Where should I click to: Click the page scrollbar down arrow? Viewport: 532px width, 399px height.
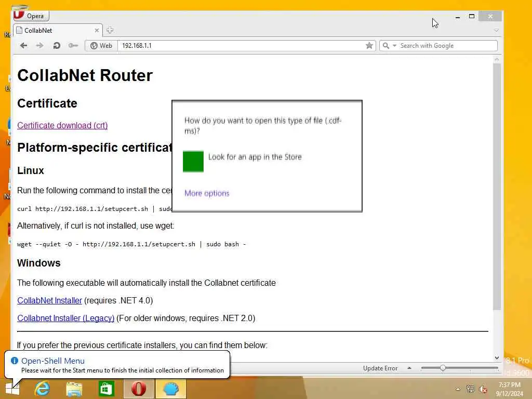click(x=497, y=358)
